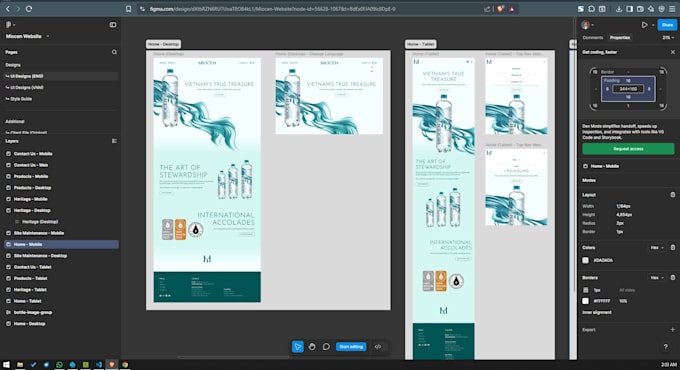Screen dimensions: 680x370
Task: Click the Present play icon
Action: (x=644, y=25)
